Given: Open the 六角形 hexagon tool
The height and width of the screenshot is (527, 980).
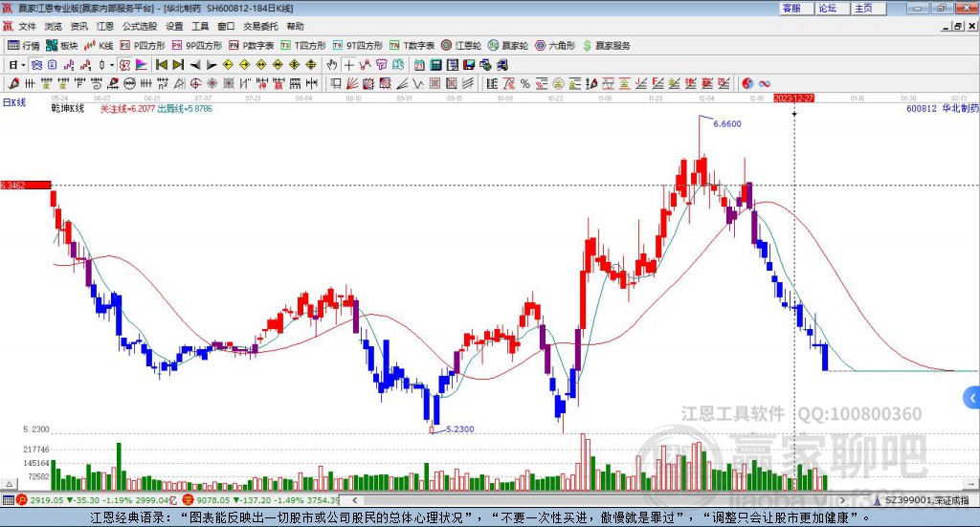Looking at the screenshot, I should tap(555, 46).
